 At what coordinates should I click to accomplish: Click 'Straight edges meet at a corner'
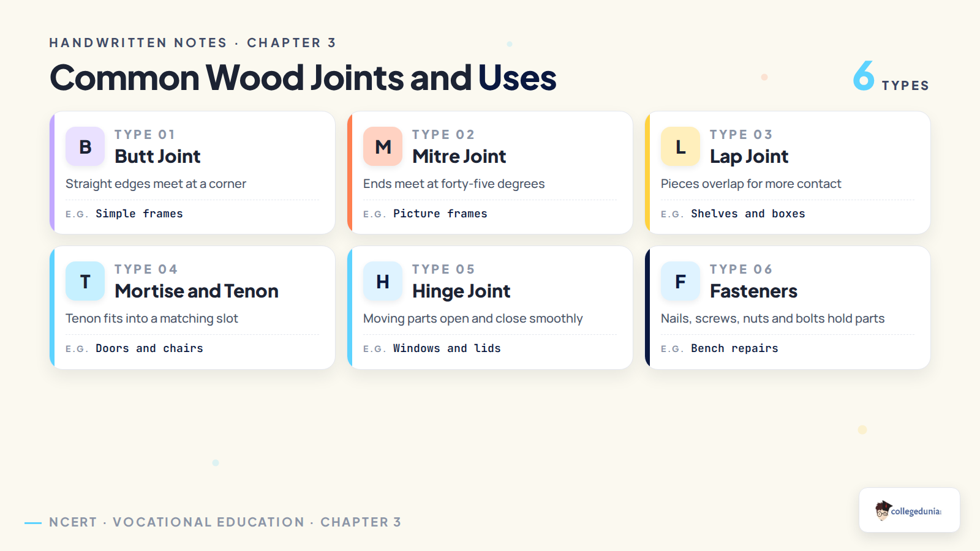pos(156,184)
